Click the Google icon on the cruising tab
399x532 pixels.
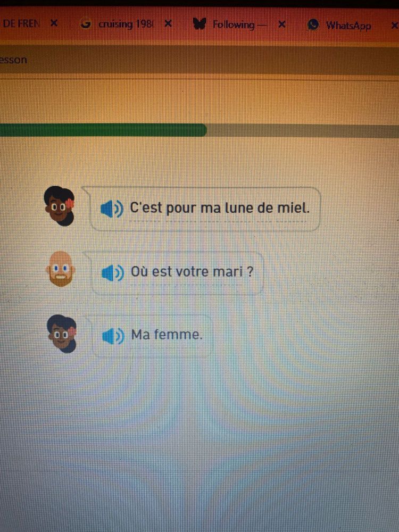[86, 24]
